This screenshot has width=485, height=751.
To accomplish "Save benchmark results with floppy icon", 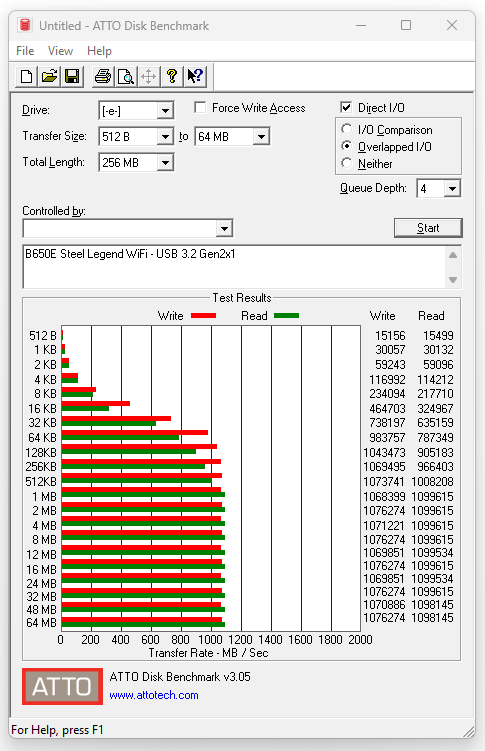I will pyautogui.click(x=72, y=77).
